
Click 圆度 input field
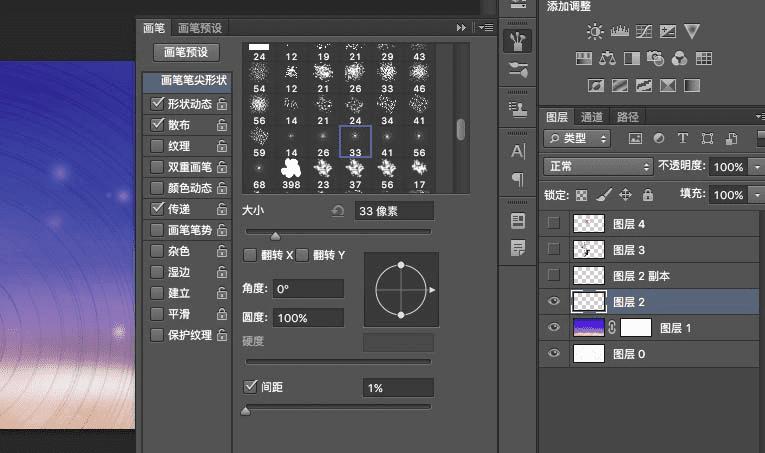pyautogui.click(x=308, y=317)
